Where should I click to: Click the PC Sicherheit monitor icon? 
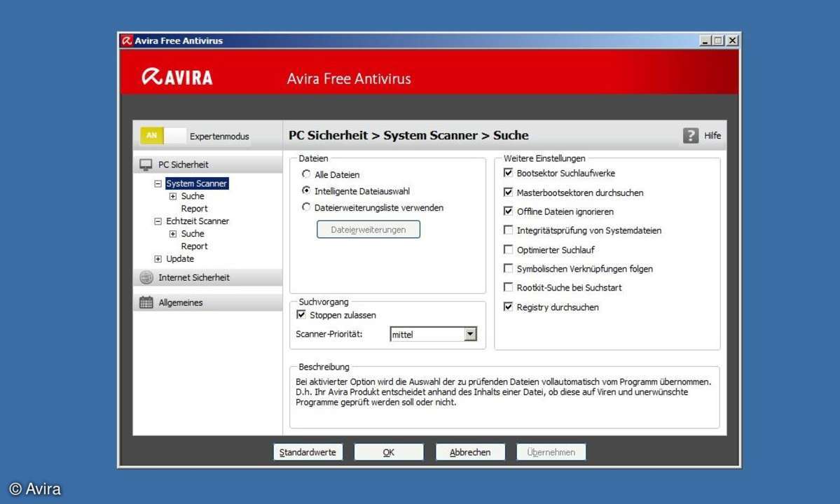tap(146, 164)
